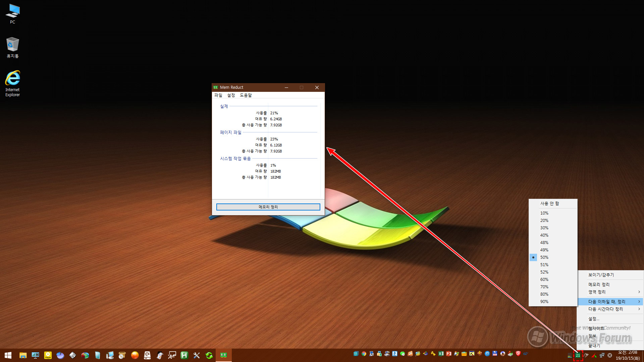The height and width of the screenshot is (362, 644).
Task: Click the green refresh arrows taskbar icon
Action: pos(209,355)
